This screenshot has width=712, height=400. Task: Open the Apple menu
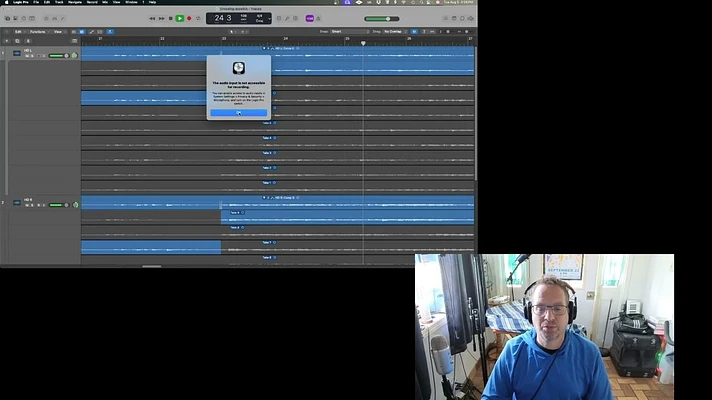coord(6,2)
